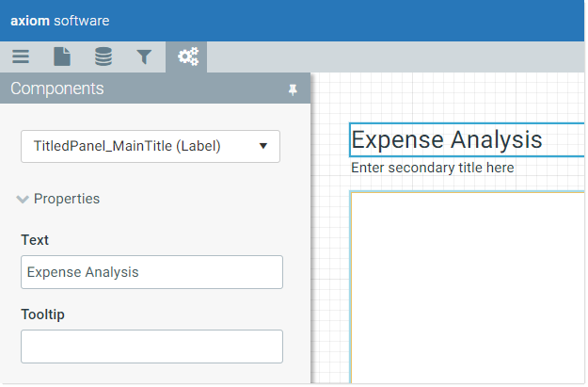Collapse the Properties section chevron
588x387 pixels.
coord(23,200)
